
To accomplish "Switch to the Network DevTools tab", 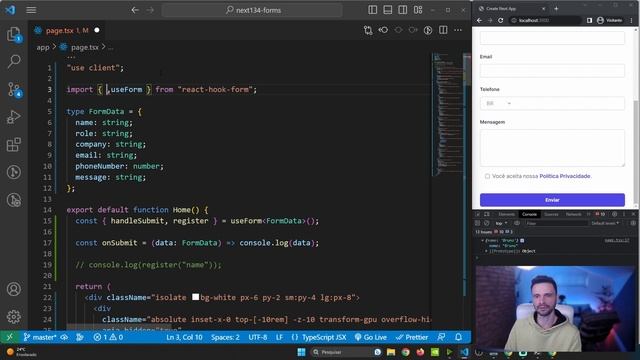I will click(573, 214).
